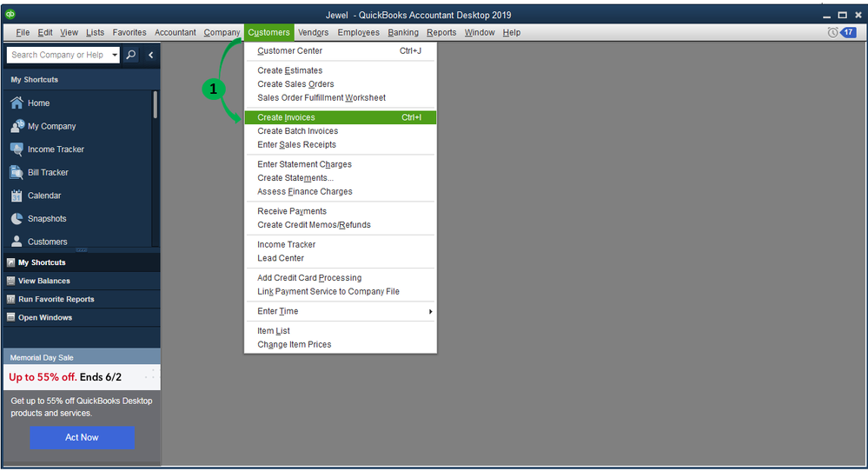Screen dimensions: 868x471
Task: Select Create Statements... item
Action: point(340,178)
